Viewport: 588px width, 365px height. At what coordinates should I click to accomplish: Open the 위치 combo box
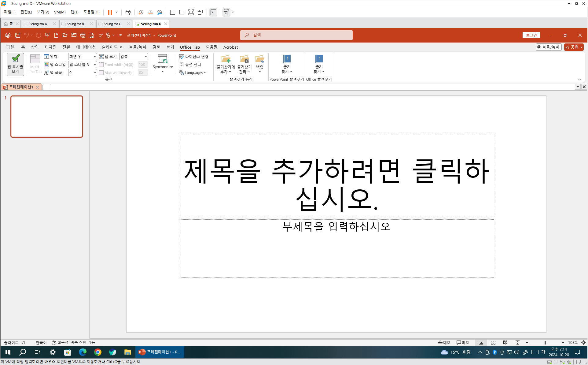pyautogui.click(x=83, y=57)
